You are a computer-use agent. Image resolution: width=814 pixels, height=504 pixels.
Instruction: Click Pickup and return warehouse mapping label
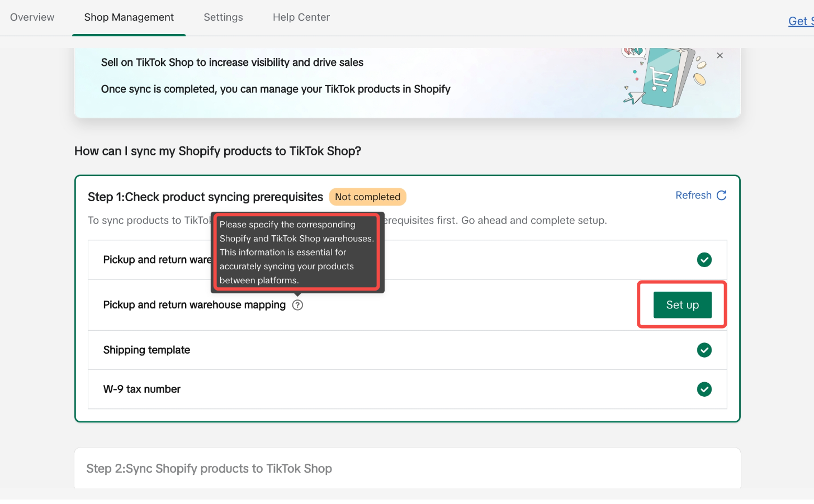click(x=194, y=305)
